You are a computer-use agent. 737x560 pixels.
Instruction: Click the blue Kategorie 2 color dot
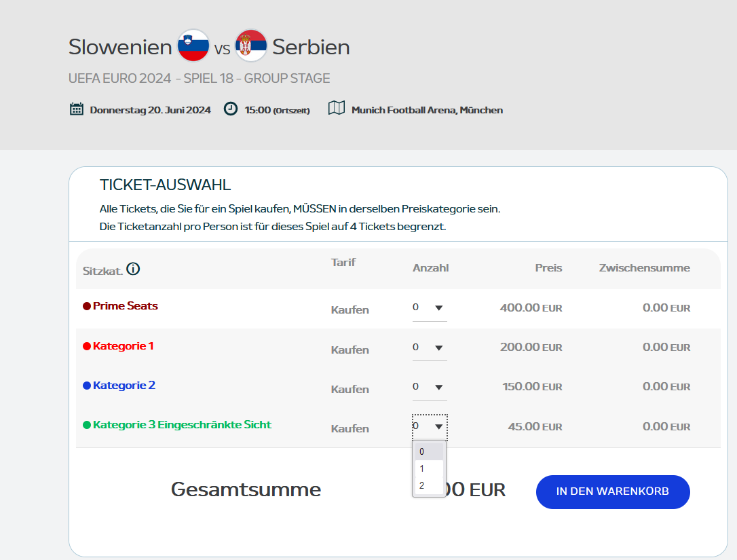[x=87, y=386]
